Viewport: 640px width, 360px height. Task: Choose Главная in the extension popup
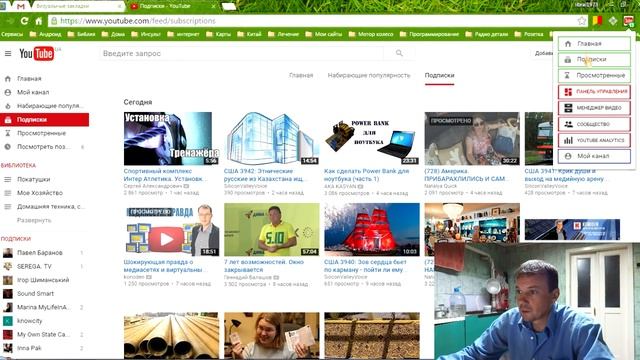[594, 43]
